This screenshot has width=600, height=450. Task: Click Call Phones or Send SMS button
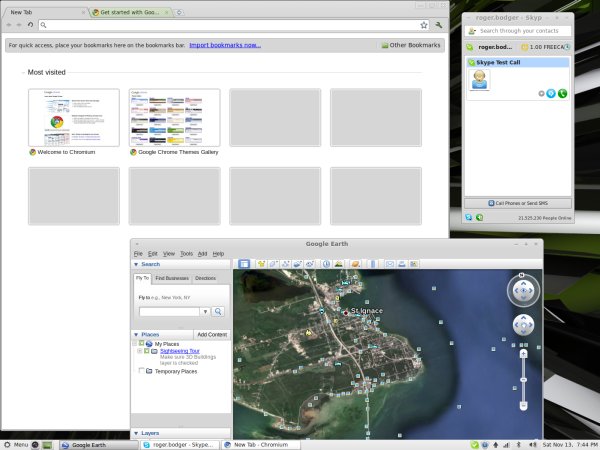517,203
